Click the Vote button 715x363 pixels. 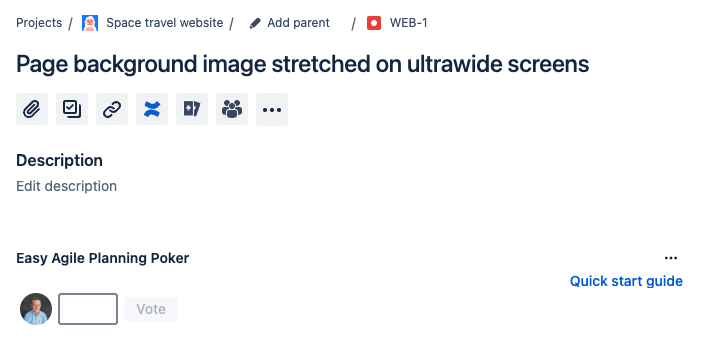tap(151, 309)
